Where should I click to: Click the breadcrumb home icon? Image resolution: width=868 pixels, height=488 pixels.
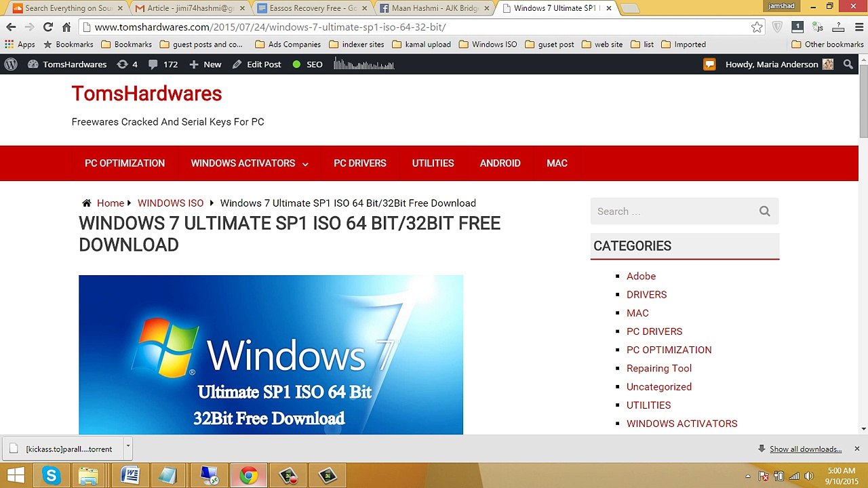point(86,203)
